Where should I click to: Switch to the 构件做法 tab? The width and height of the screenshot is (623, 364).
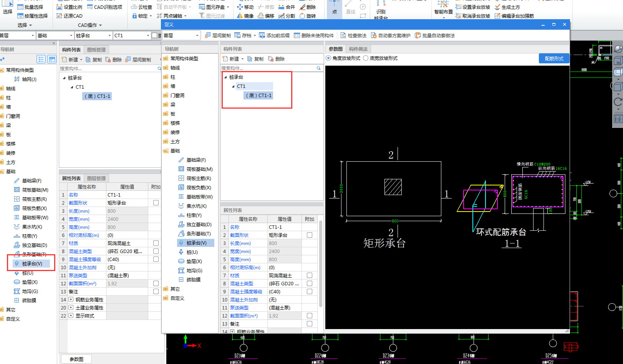click(358, 49)
